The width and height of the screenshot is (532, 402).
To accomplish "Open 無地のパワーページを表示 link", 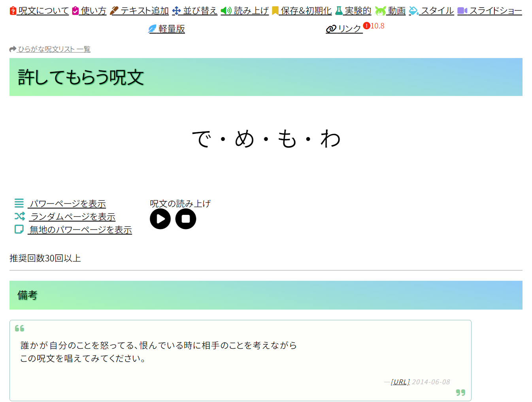I will [x=80, y=230].
